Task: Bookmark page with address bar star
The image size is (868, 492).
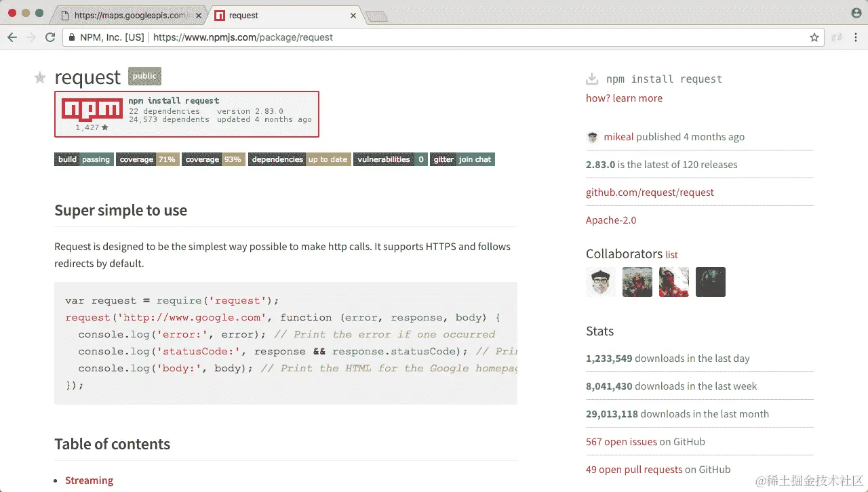Action: [814, 37]
